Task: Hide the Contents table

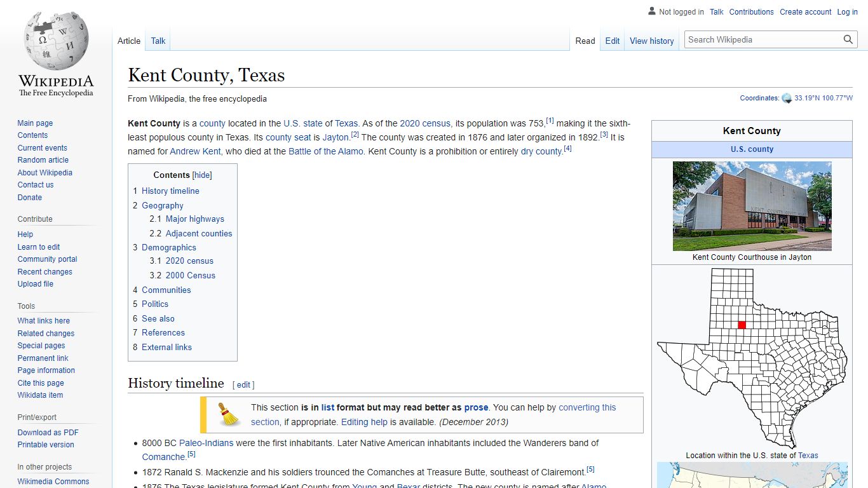Action: pos(202,175)
